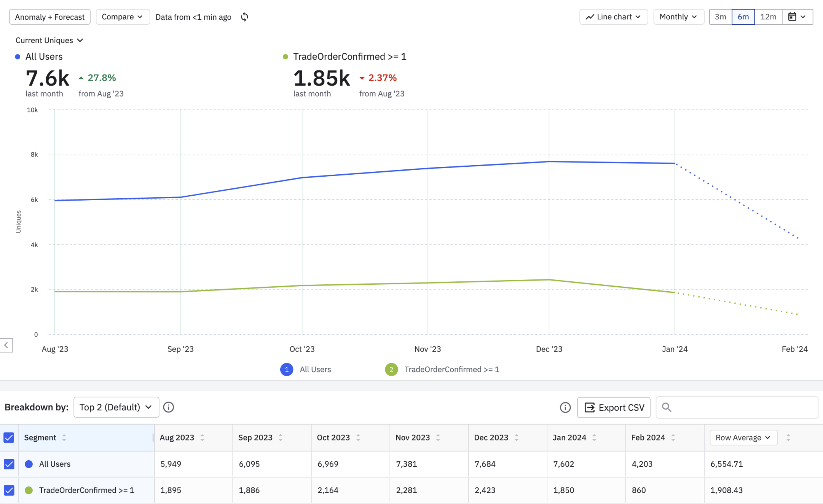Open the Compare dropdown
Screen dimensions: 823x504
[x=123, y=17]
